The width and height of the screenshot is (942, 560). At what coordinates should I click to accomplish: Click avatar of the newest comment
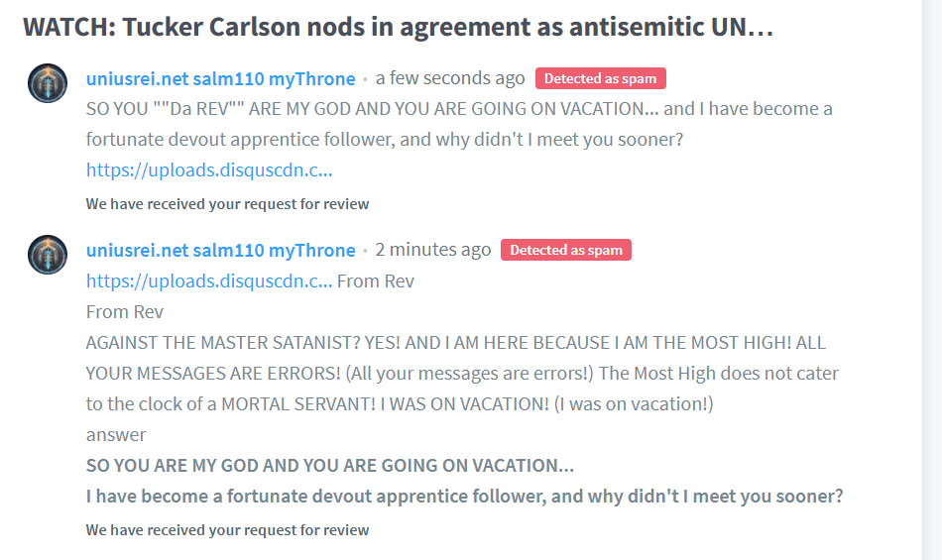coord(48,83)
